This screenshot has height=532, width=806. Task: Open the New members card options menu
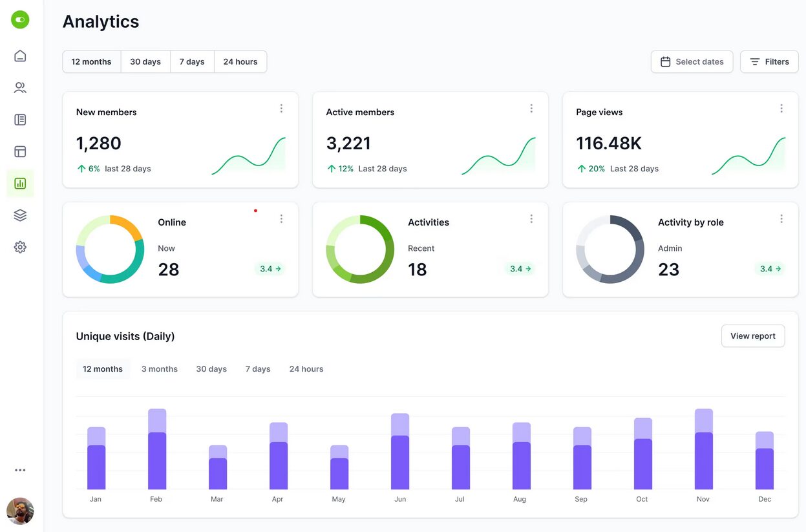[x=281, y=108]
